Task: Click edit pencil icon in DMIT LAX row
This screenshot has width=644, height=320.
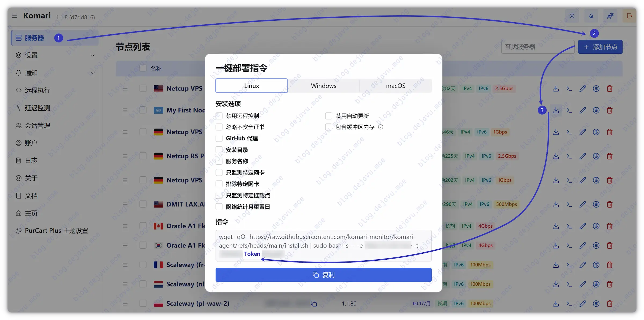Action: click(x=582, y=205)
